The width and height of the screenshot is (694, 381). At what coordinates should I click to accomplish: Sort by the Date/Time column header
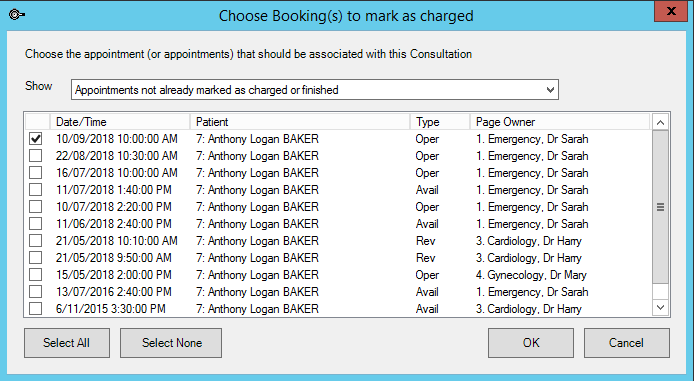tap(120, 122)
